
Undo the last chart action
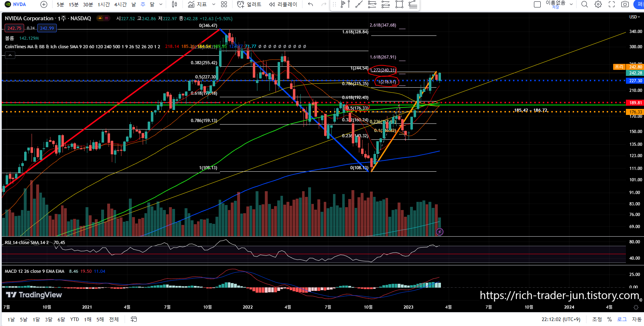pyautogui.click(x=311, y=4)
